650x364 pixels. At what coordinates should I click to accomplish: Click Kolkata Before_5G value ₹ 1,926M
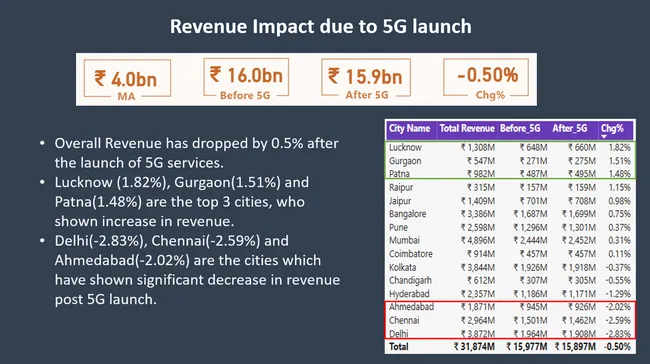click(x=530, y=267)
